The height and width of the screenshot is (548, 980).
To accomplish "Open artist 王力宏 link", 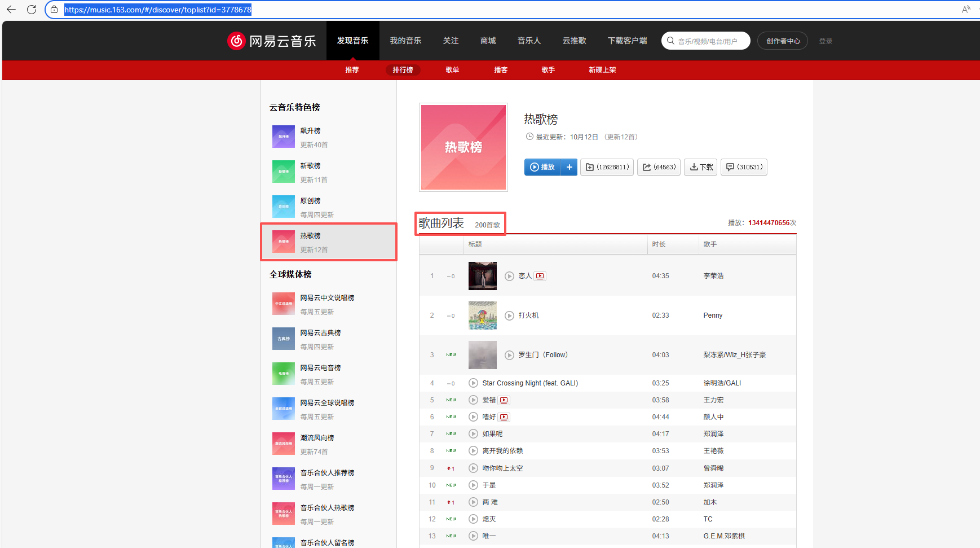I will 713,400.
